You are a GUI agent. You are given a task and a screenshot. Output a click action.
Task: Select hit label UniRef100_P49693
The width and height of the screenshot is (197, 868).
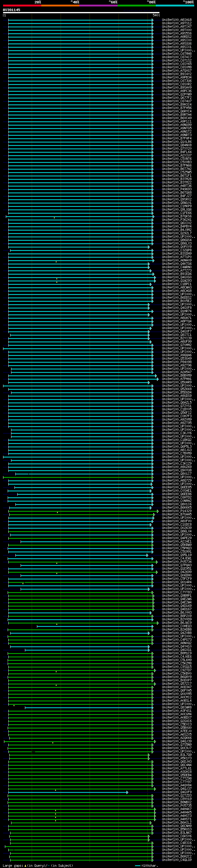click(177, 189)
